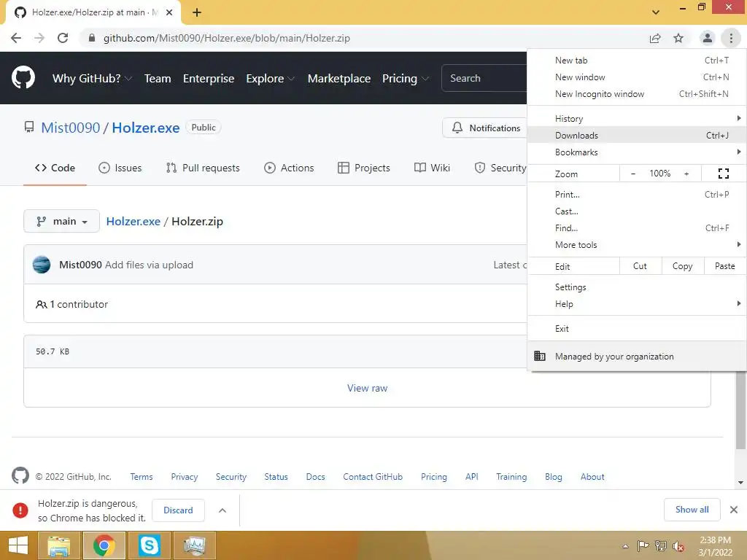Open a new tab with plus icon
The height and width of the screenshot is (560, 747).
click(x=197, y=12)
